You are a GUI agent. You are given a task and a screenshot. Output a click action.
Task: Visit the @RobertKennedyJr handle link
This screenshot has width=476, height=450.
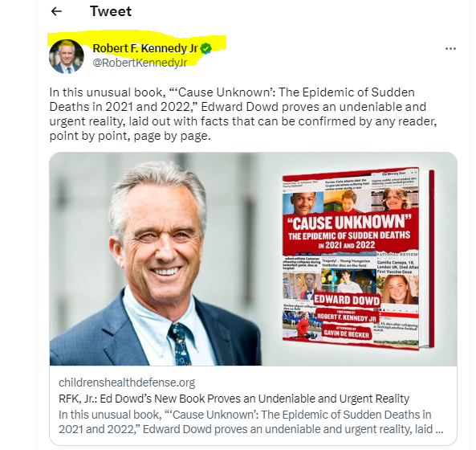(x=140, y=63)
